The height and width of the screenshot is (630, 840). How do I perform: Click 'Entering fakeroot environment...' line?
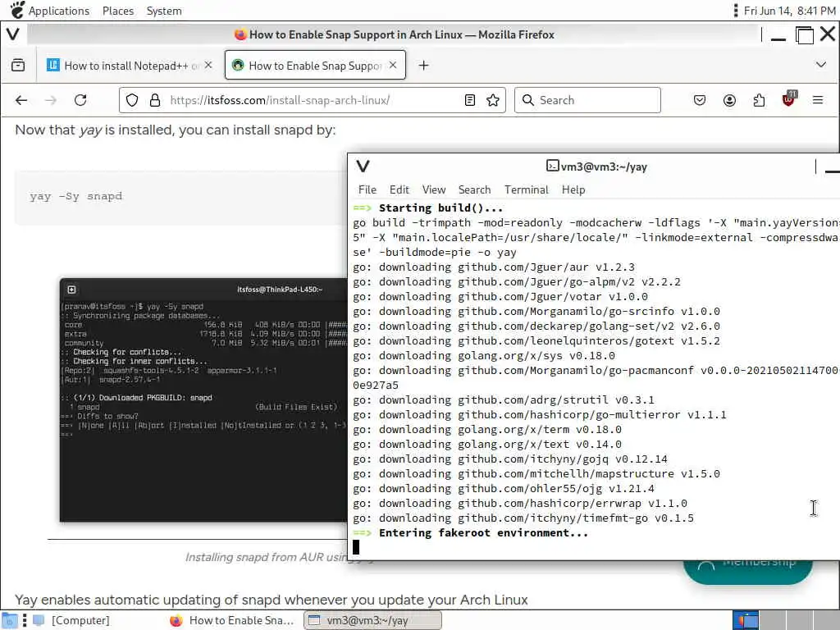pyautogui.click(x=483, y=533)
